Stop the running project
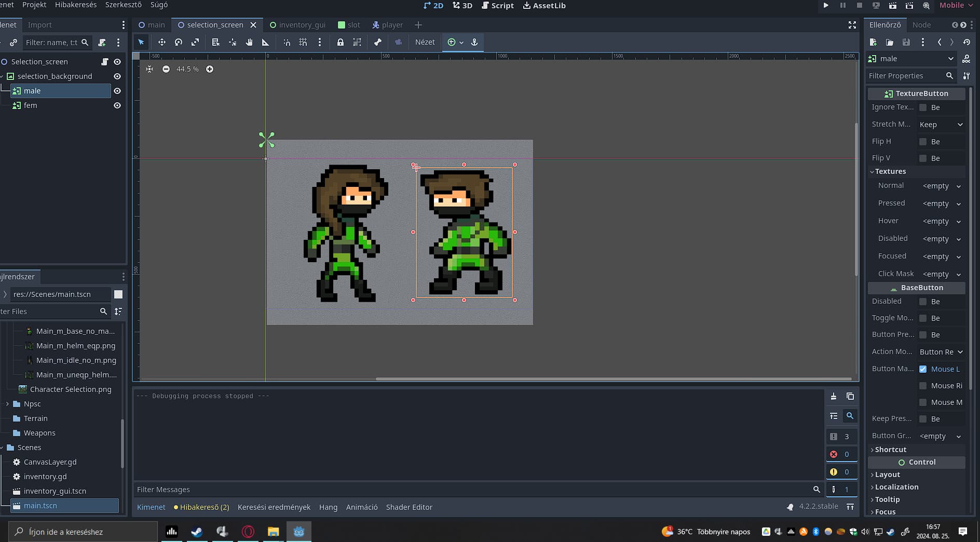Screen dimensions: 980x542 point(859,5)
